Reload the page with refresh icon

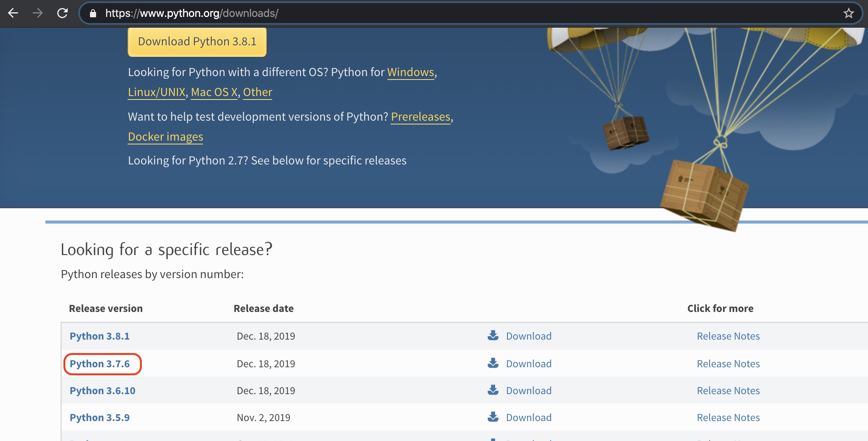[62, 13]
